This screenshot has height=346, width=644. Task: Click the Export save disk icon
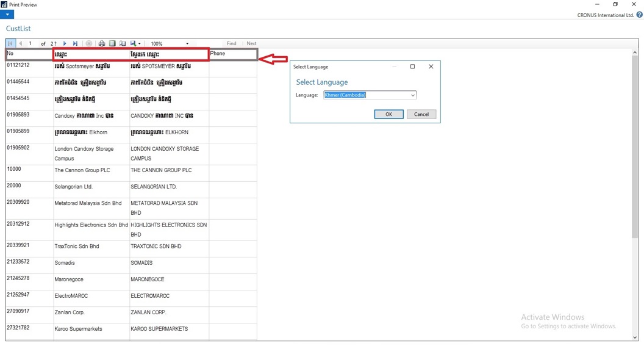[133, 44]
